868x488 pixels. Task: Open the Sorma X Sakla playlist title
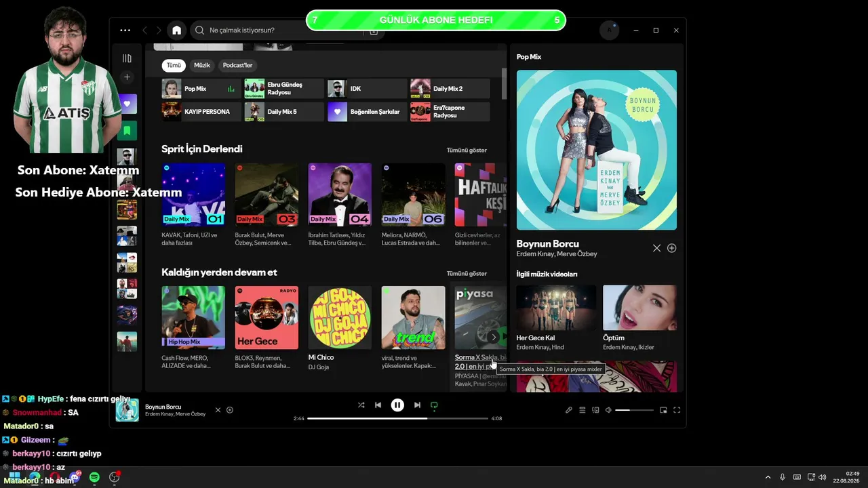tap(480, 362)
